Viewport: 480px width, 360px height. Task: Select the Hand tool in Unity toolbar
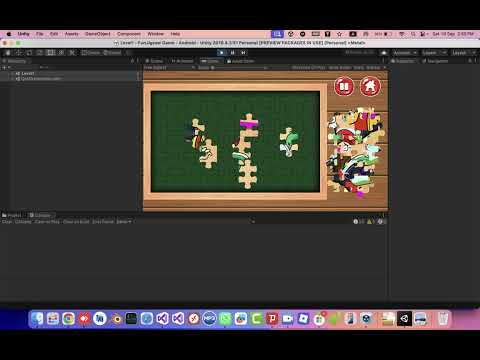[8, 53]
